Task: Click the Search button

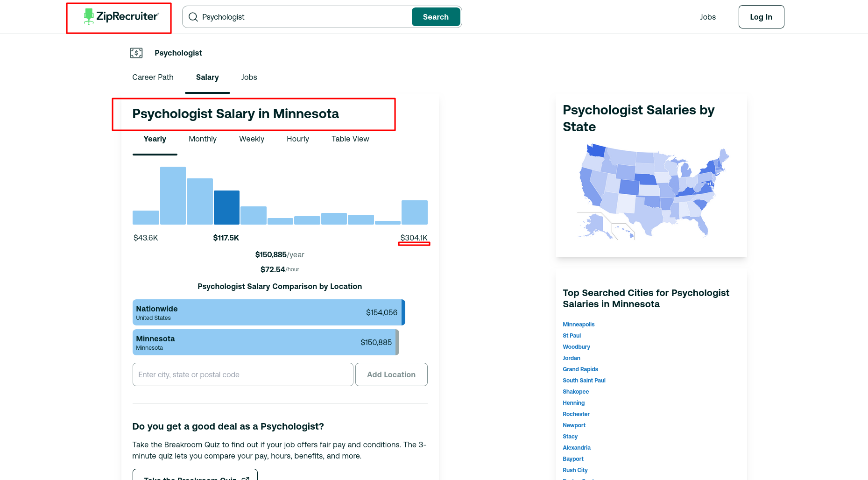Action: [435, 17]
